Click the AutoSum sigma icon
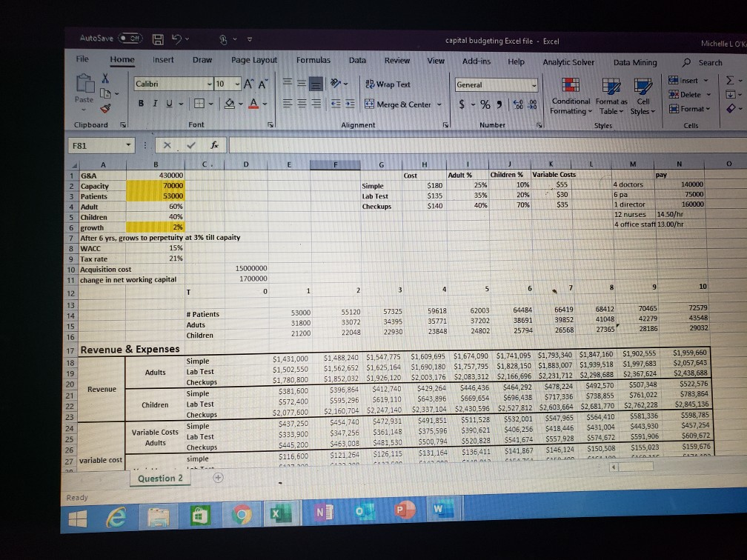This screenshot has height=560, width=747. point(730,81)
